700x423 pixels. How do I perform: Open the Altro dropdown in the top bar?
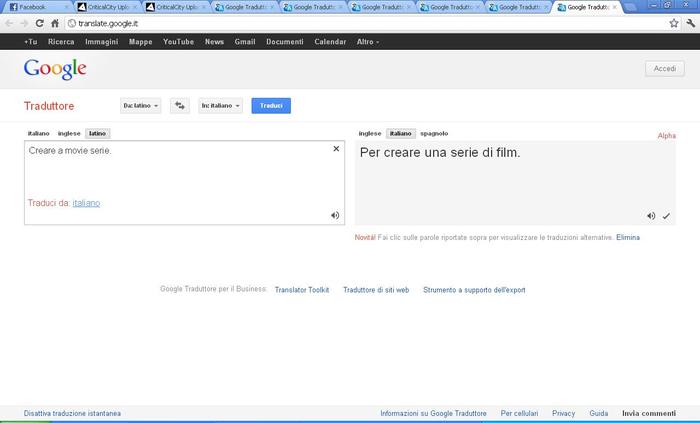(x=367, y=41)
